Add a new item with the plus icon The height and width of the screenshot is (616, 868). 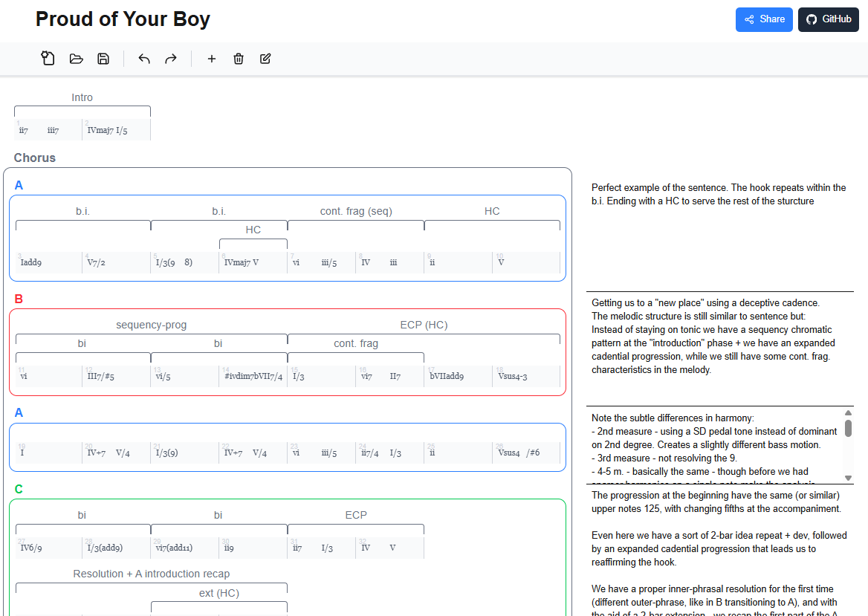[211, 59]
